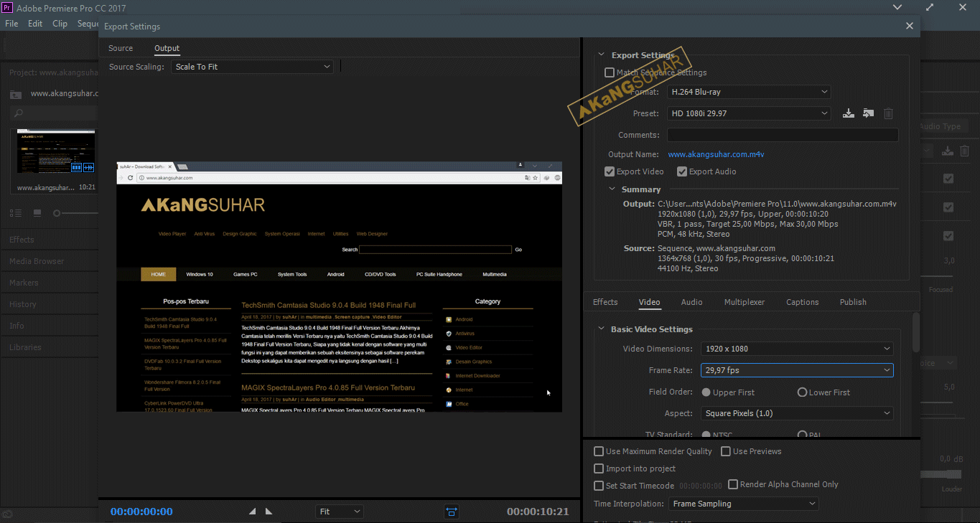The width and height of the screenshot is (980, 523).
Task: Open the File menu
Action: 11,23
